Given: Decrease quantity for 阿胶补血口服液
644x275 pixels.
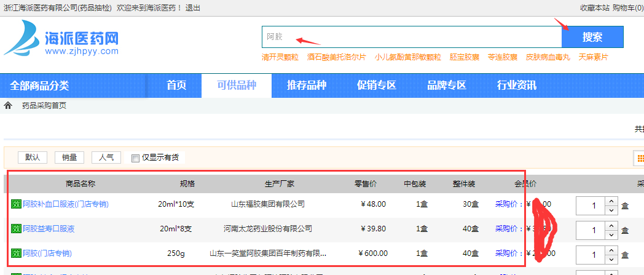Looking at the screenshot, I should 611,210.
